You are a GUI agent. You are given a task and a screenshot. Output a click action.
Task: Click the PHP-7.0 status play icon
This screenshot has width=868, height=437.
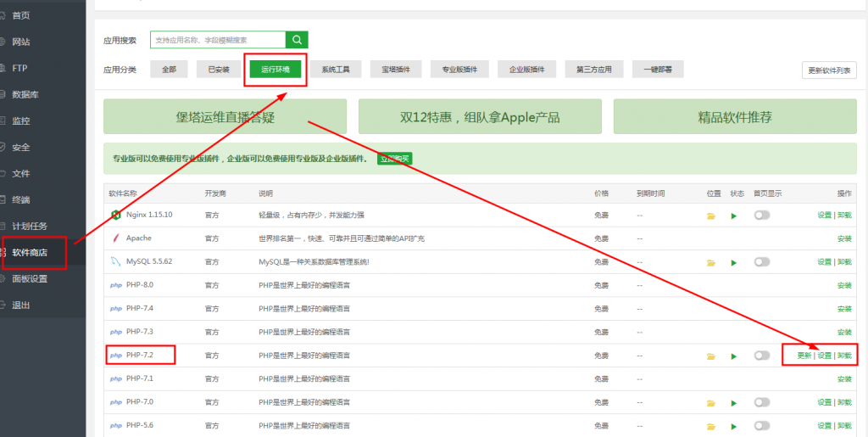click(x=734, y=403)
